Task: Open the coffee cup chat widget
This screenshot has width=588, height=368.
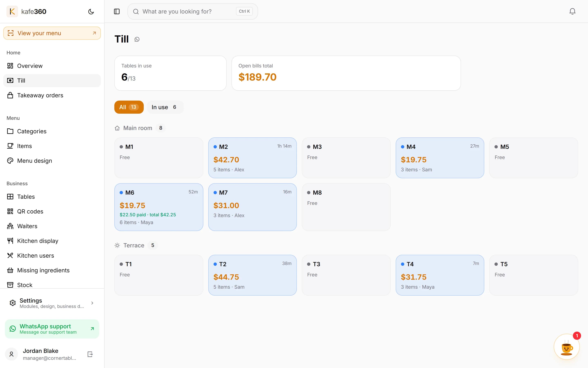Action: pyautogui.click(x=567, y=347)
